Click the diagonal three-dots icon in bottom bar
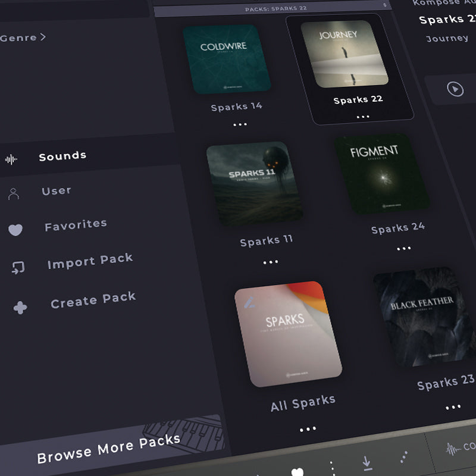476x476 pixels. coord(404,457)
